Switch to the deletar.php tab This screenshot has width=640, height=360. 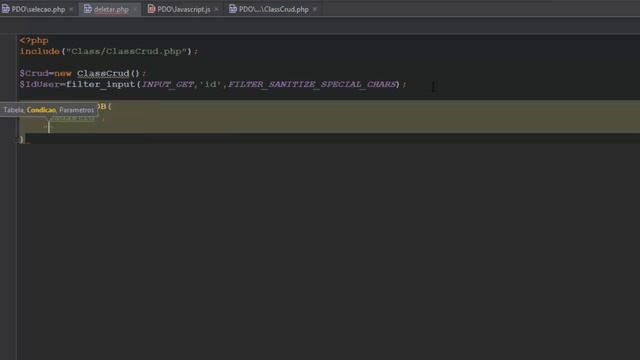111,9
